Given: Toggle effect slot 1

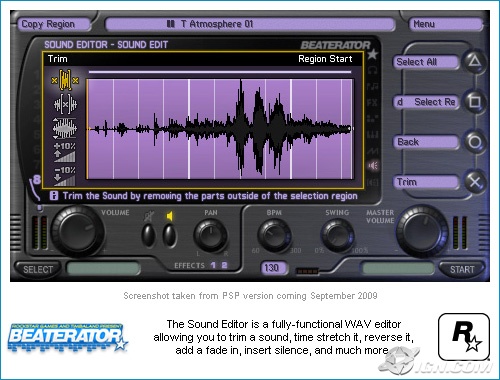Looking at the screenshot, I should 213,265.
